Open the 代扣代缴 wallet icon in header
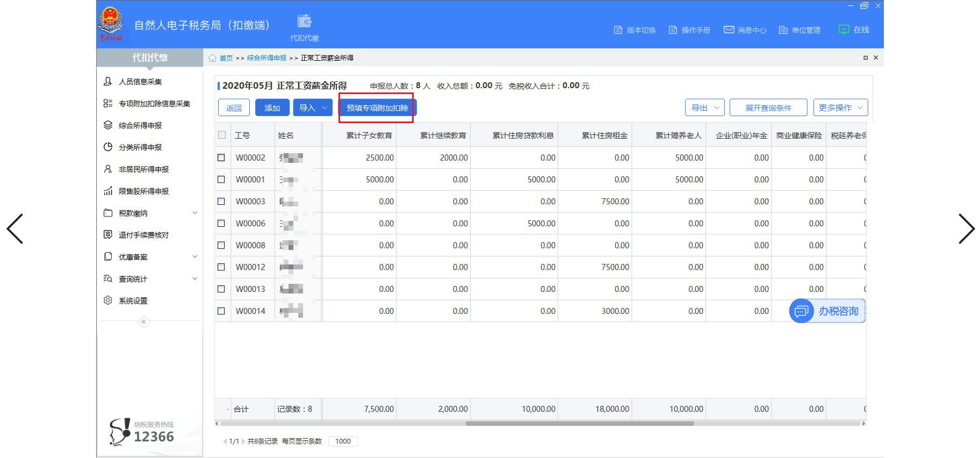Viewport: 980px width, 458px height. (x=305, y=22)
